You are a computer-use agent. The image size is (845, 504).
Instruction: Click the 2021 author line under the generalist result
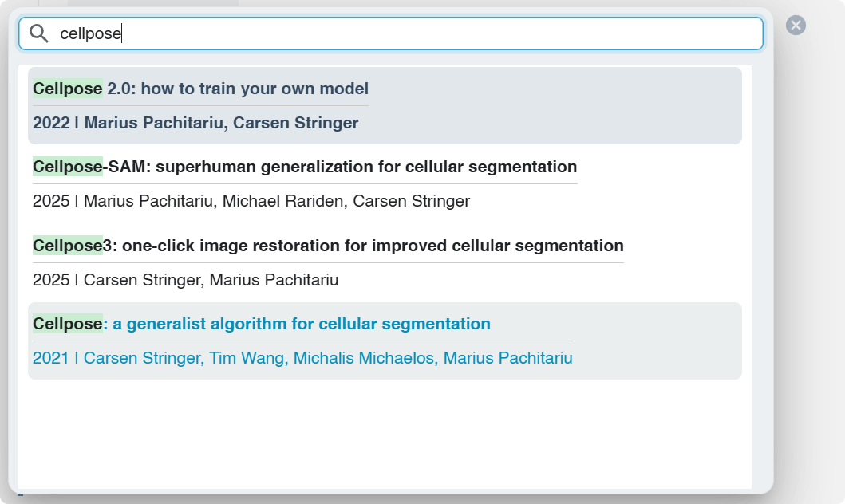(302, 358)
